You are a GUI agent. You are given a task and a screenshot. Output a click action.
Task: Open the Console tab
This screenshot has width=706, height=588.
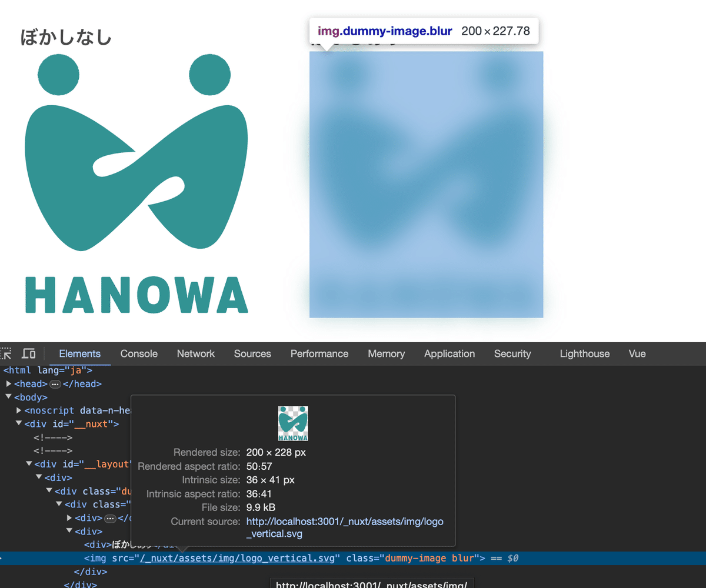point(139,353)
